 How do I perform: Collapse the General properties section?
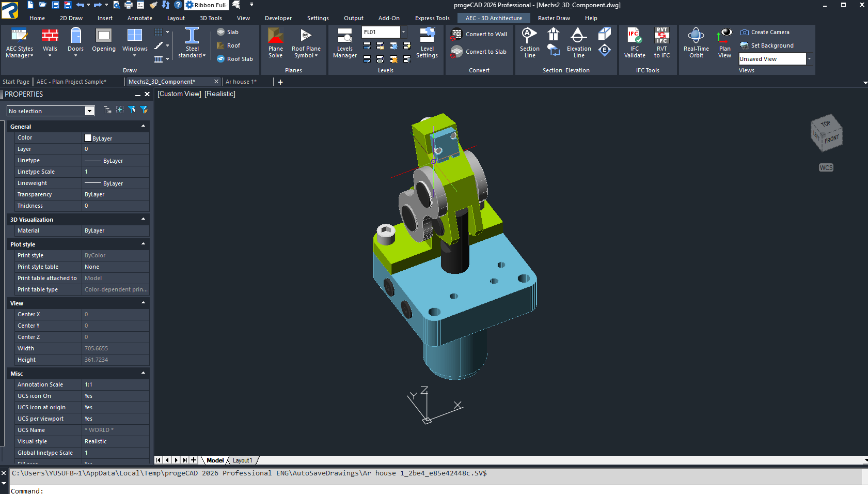(144, 126)
